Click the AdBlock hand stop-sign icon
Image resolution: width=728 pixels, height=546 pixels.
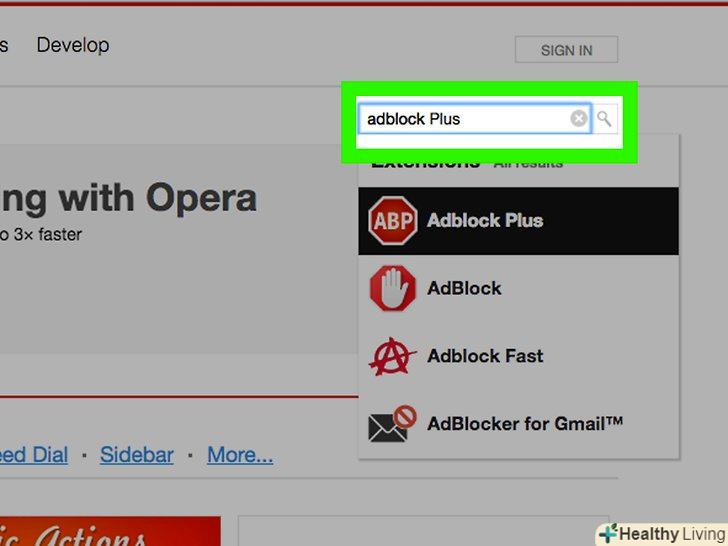coord(393,288)
